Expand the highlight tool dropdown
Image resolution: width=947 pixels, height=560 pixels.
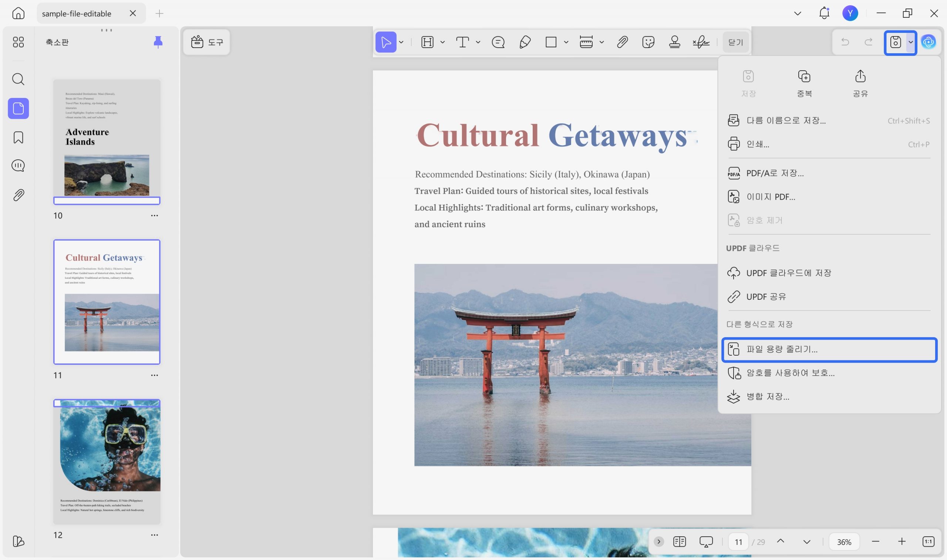tap(442, 42)
